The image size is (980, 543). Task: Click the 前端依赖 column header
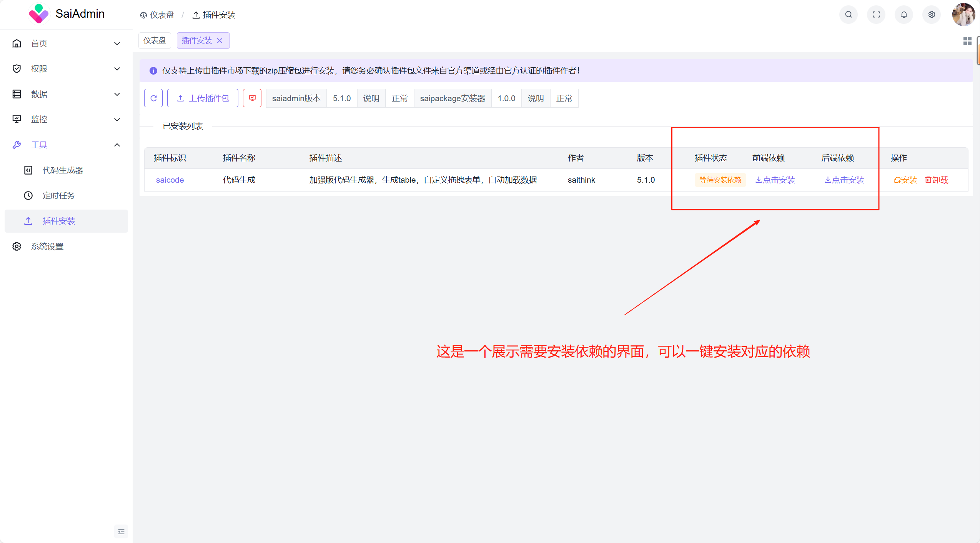coord(769,158)
